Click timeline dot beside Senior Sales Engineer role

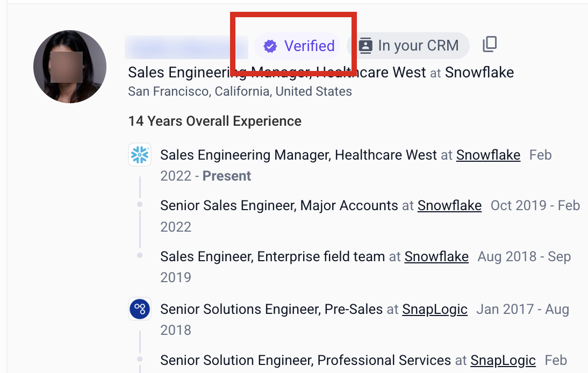point(140,205)
